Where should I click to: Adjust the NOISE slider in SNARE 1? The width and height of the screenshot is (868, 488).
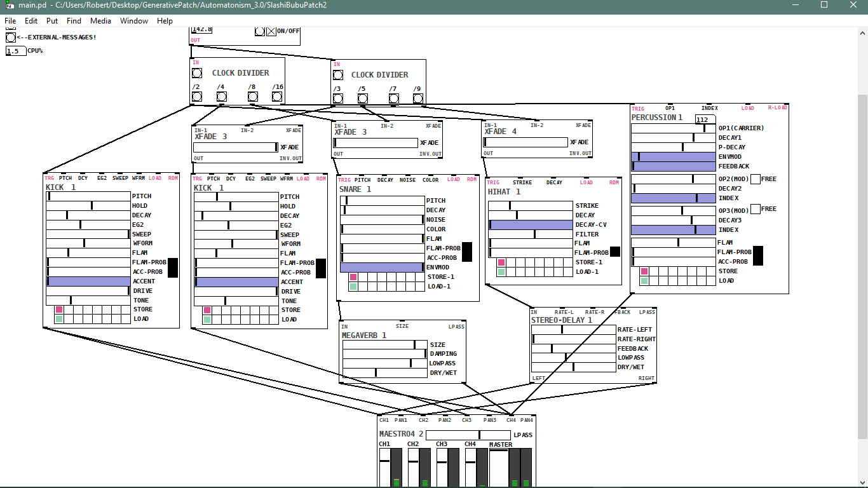tap(383, 220)
